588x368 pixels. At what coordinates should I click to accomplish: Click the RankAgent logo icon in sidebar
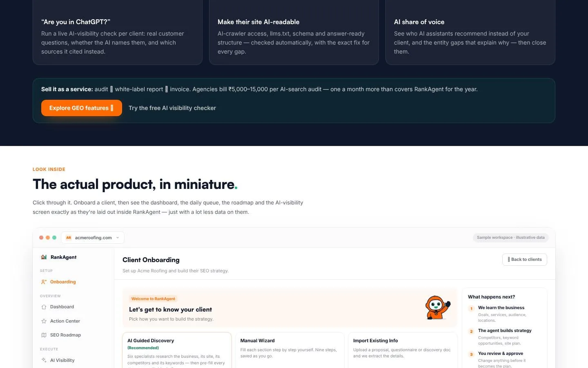[44, 257]
